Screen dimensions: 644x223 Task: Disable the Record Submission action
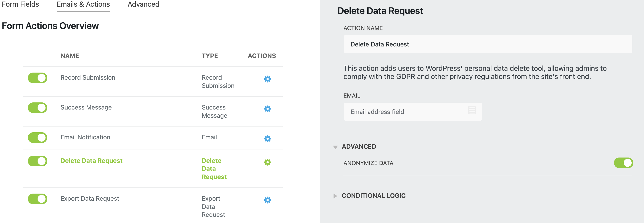click(x=38, y=78)
